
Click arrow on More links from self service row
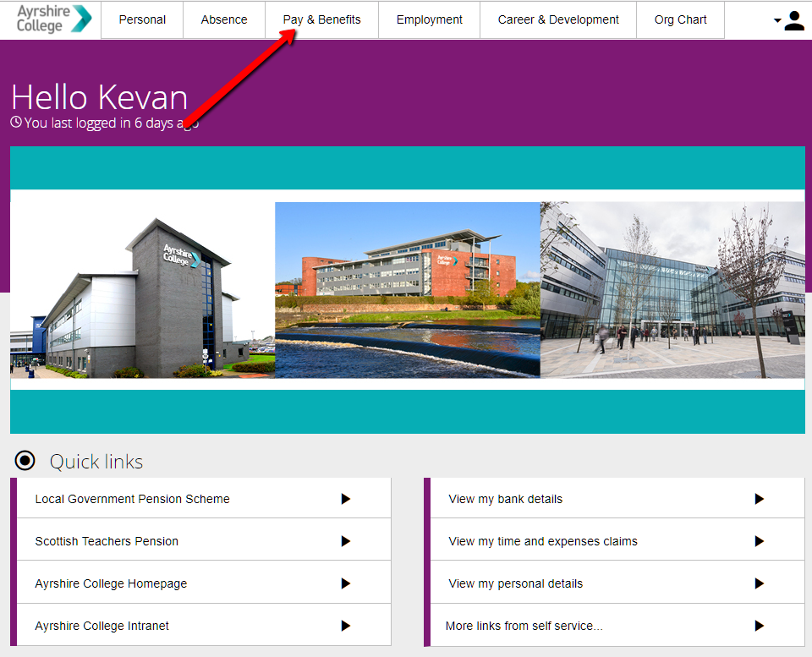(x=760, y=626)
